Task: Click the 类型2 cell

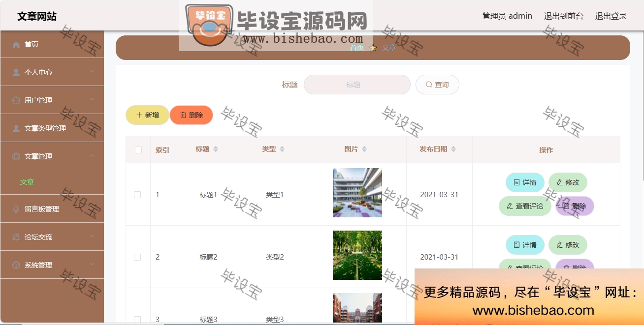Action: click(x=275, y=257)
